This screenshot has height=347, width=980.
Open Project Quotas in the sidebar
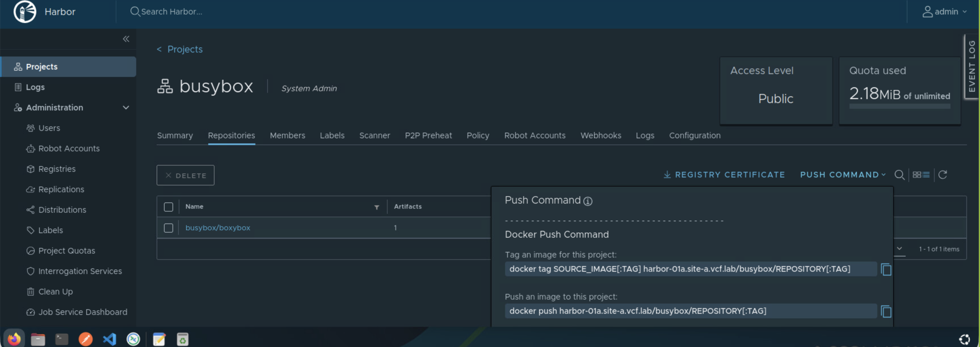[x=67, y=251]
